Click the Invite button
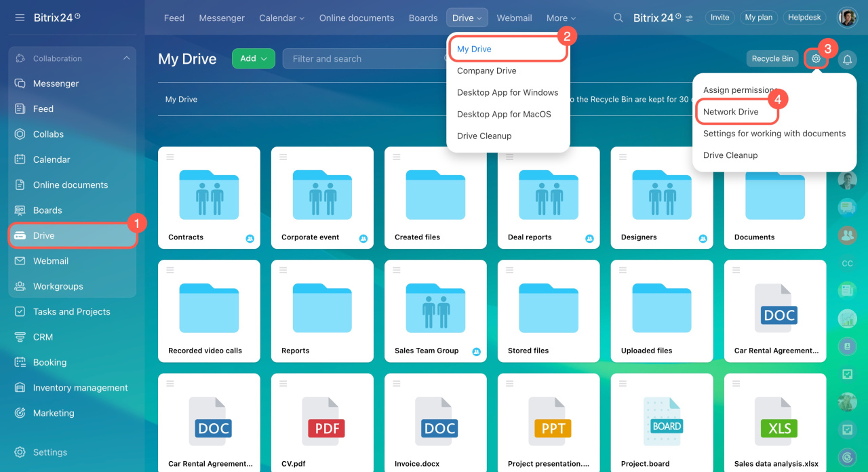Screen dimensions: 868x472 [720, 18]
